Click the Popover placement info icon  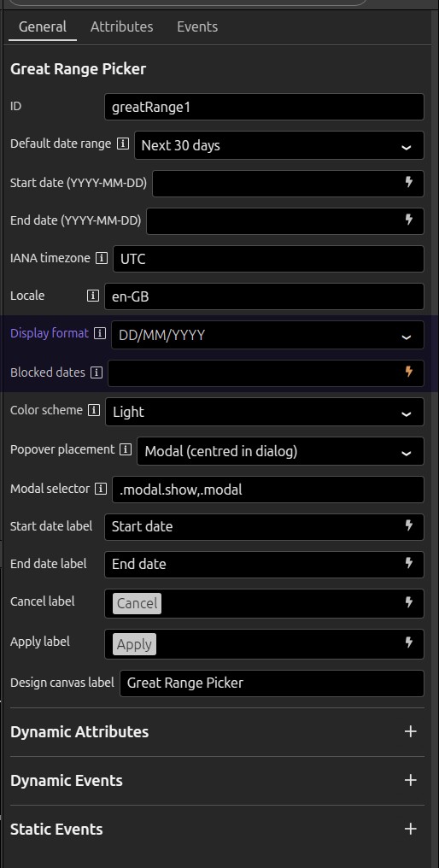pos(126,449)
